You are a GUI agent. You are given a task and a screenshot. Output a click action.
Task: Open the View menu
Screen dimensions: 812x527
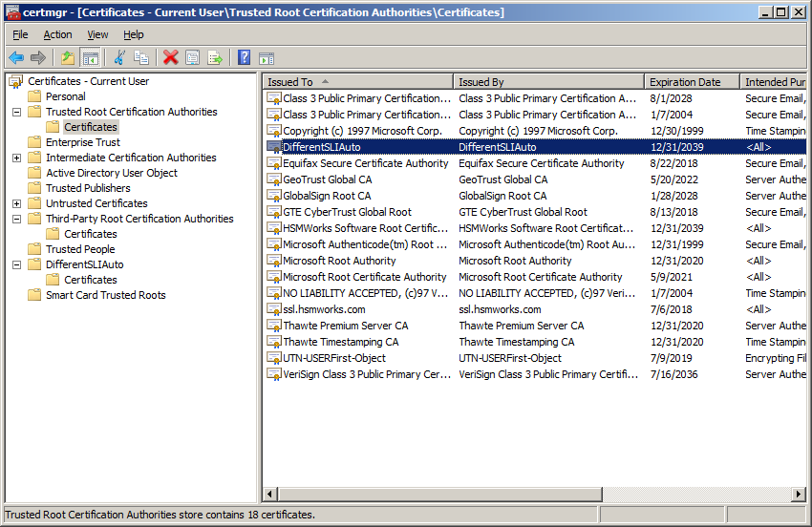coord(97,34)
